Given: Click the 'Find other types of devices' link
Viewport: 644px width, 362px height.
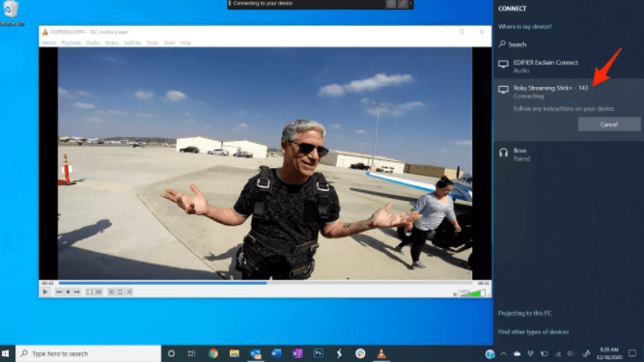Looking at the screenshot, I should [533, 332].
